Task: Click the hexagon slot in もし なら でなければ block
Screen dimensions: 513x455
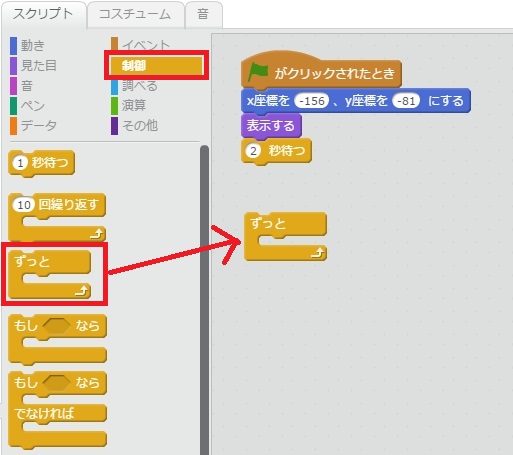Action: coord(56,383)
